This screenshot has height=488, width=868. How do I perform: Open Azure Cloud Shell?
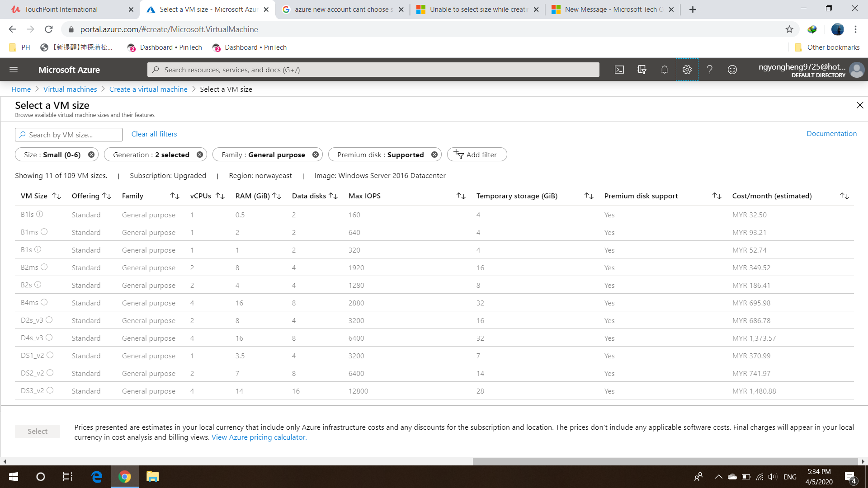619,70
